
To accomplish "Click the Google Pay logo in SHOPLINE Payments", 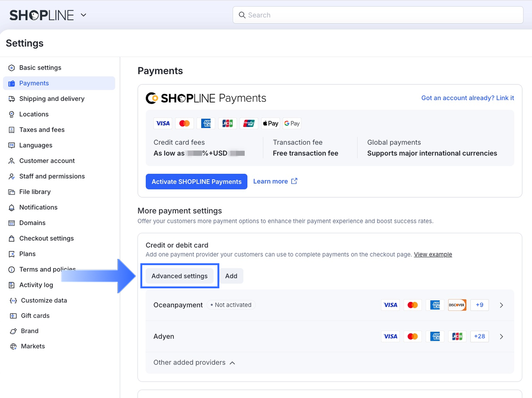I will point(292,123).
